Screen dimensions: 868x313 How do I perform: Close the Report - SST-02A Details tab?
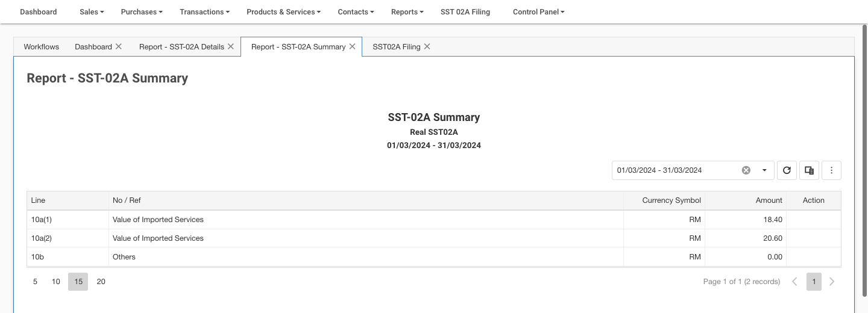coord(231,46)
